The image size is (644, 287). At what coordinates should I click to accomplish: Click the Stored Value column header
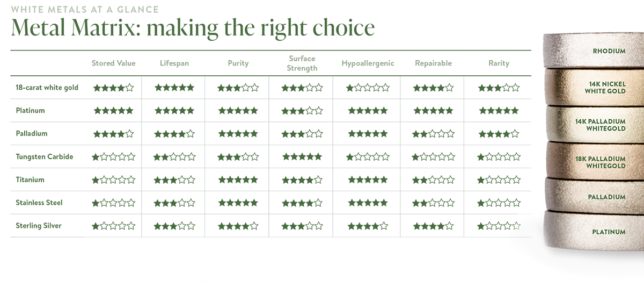click(x=113, y=63)
